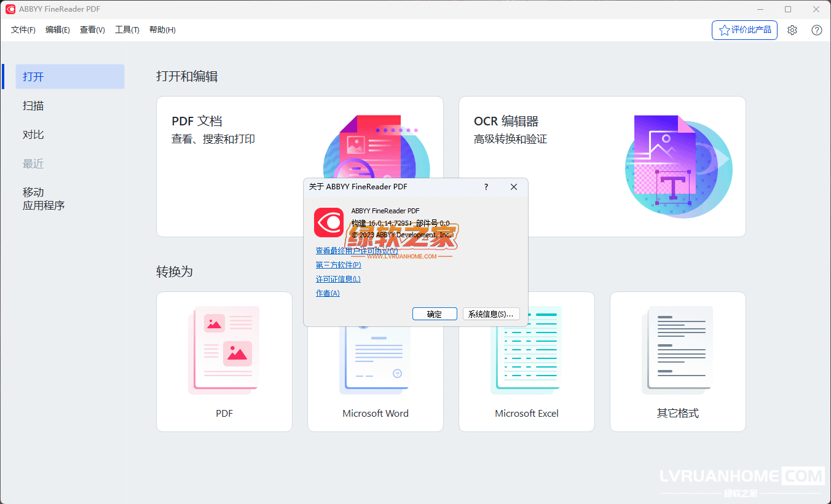Click the 其它格式 document icon
Screen dimensions: 831x504
click(677, 349)
